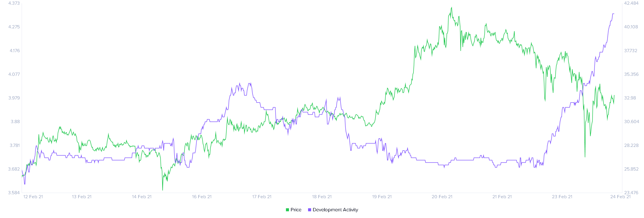Click the 16 Feb 21 date label

(x=202, y=197)
